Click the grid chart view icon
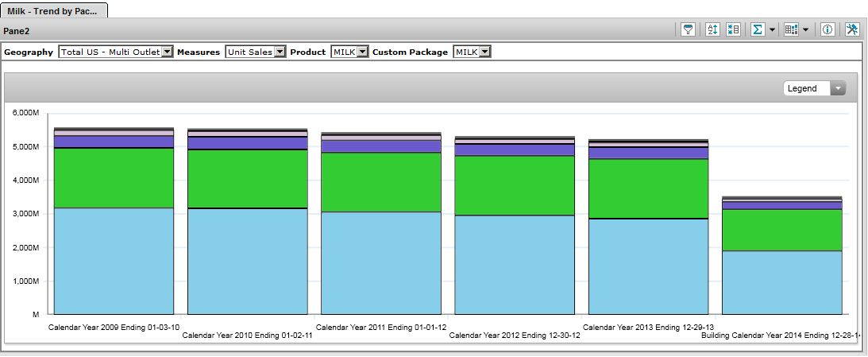868x357 pixels. click(791, 29)
